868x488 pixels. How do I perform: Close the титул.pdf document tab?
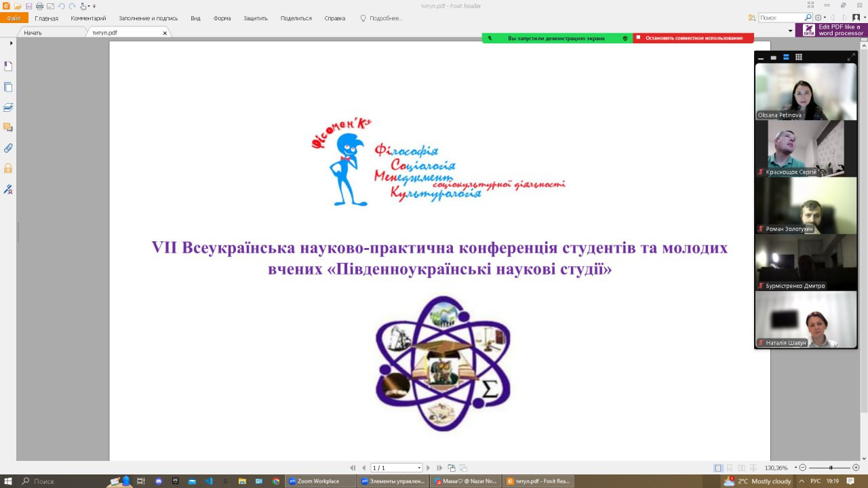[x=165, y=33]
